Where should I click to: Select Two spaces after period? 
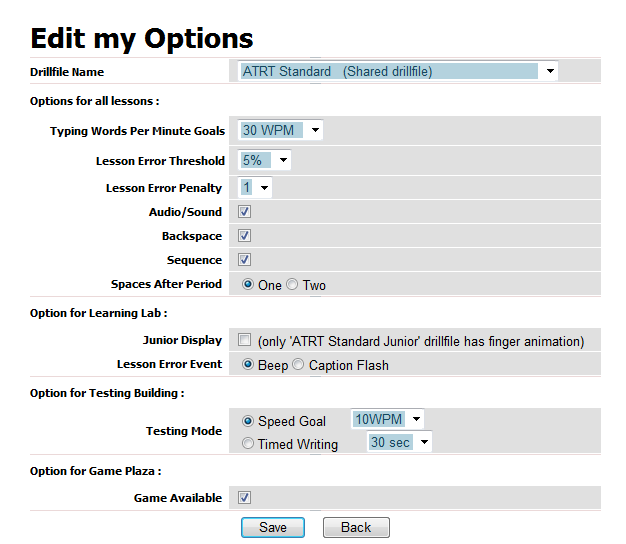293,285
